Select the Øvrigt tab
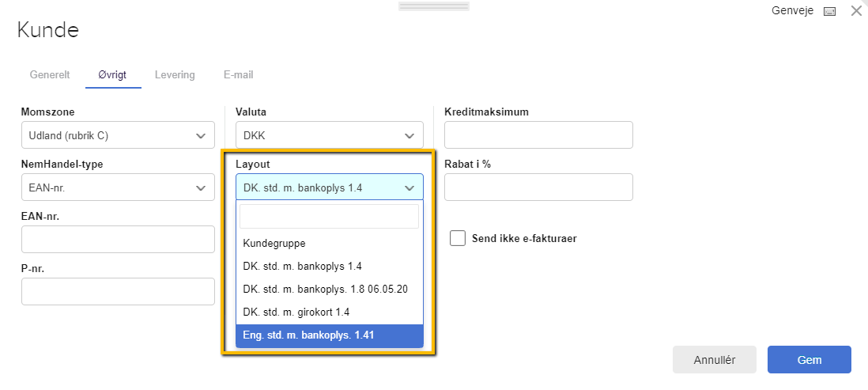868x390 pixels. coord(112,75)
